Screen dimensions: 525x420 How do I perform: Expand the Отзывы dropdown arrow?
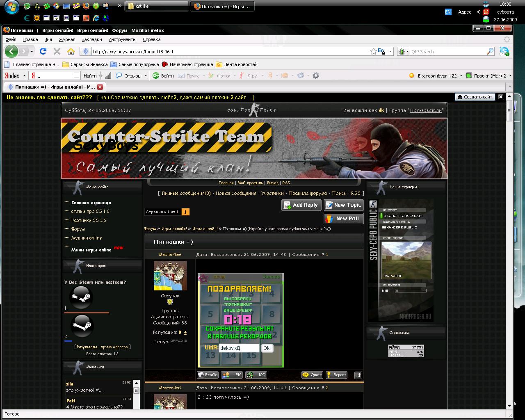pos(146,75)
